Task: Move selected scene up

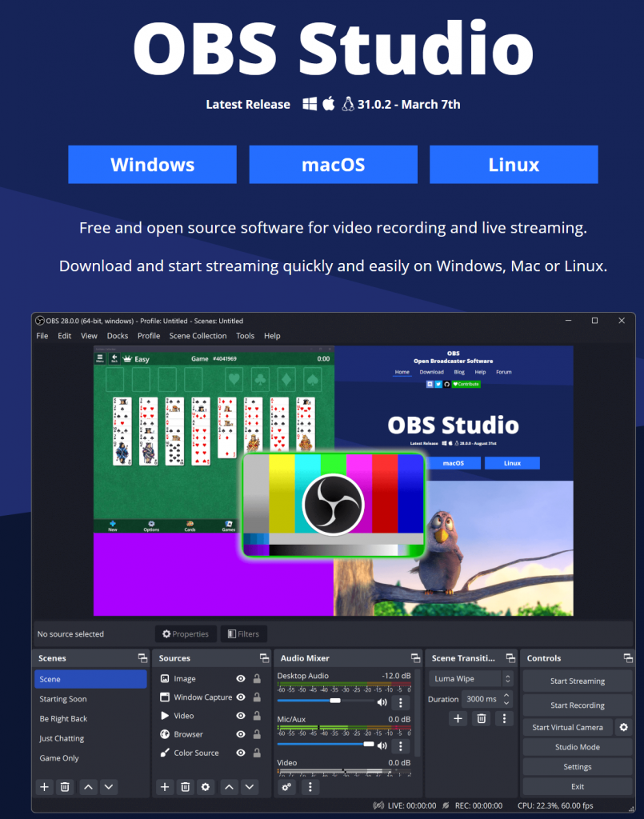Action: 88,787
